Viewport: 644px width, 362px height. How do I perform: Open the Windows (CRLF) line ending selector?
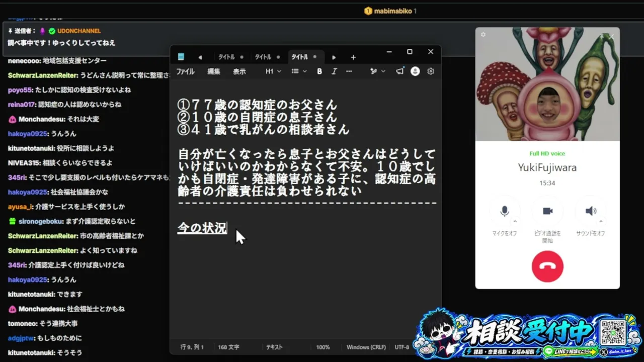366,347
